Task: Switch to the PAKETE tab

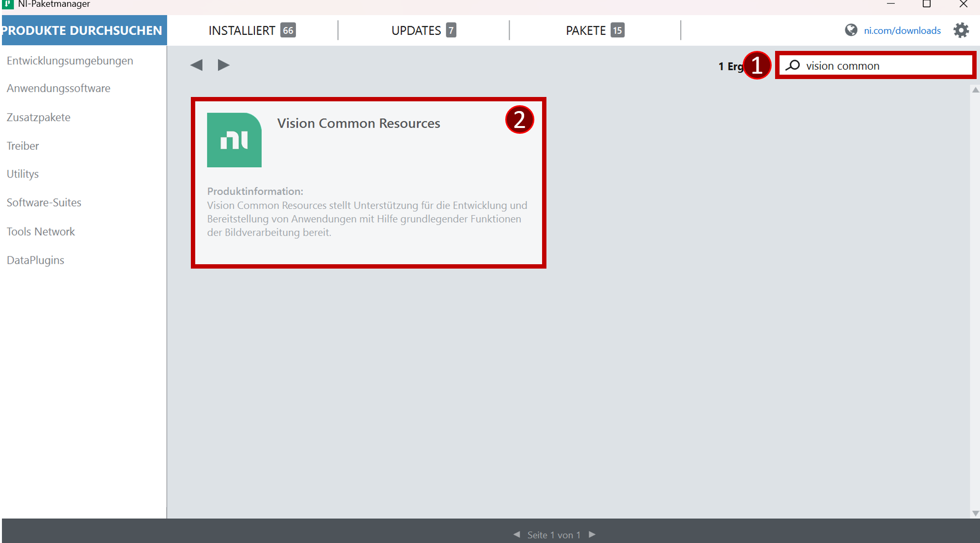Action: (594, 30)
